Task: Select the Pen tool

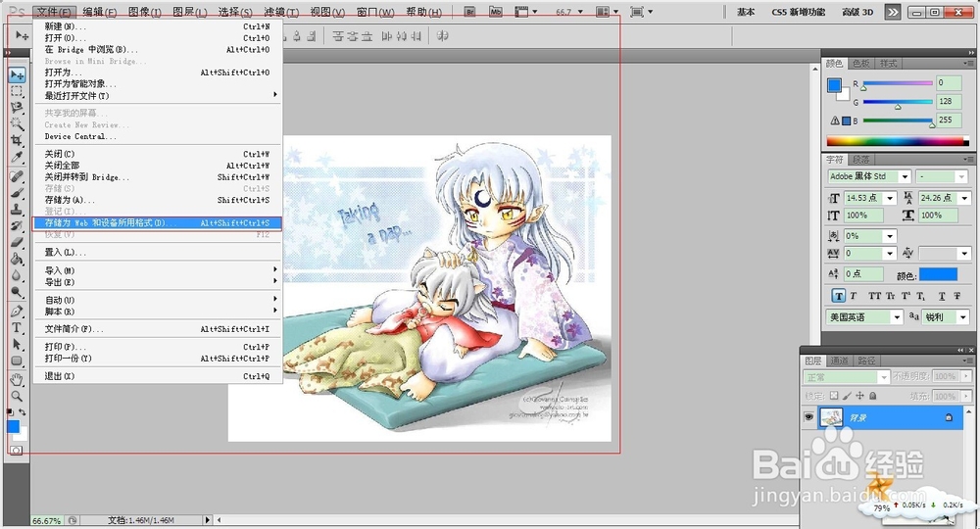Action: (x=17, y=311)
